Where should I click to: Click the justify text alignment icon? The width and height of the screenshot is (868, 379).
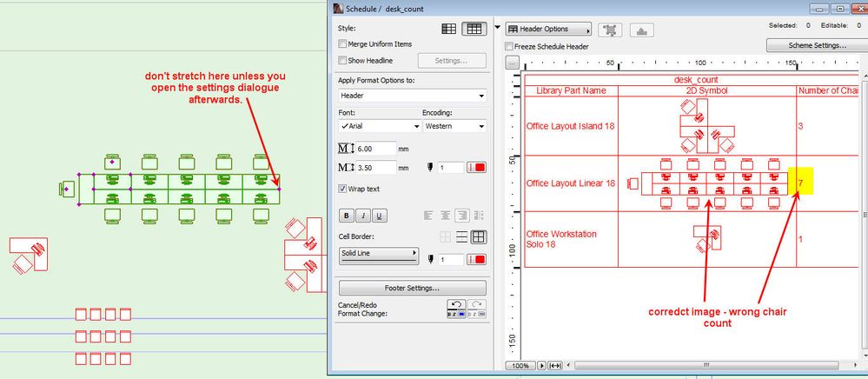(x=479, y=216)
